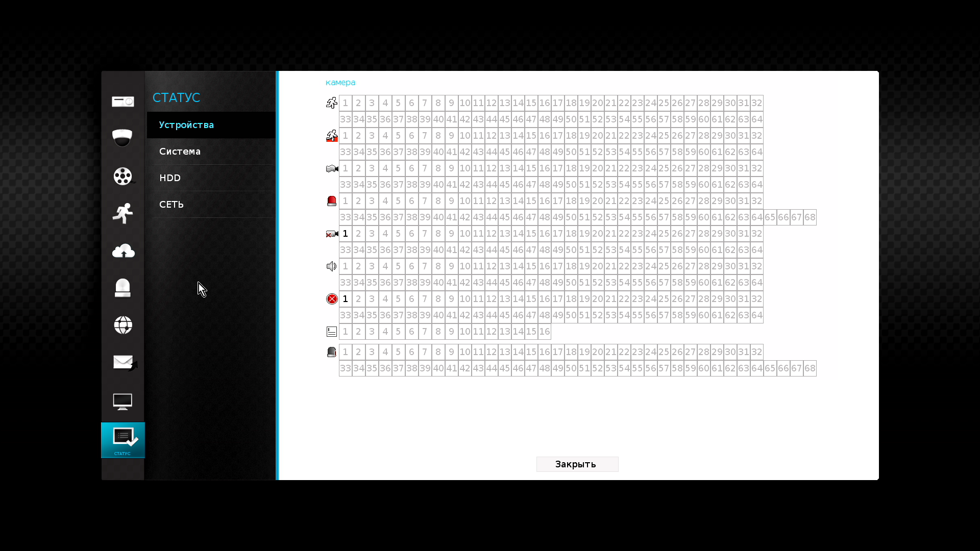Open the film reel recording icon
Image resolution: width=980 pixels, height=551 pixels.
(x=122, y=176)
